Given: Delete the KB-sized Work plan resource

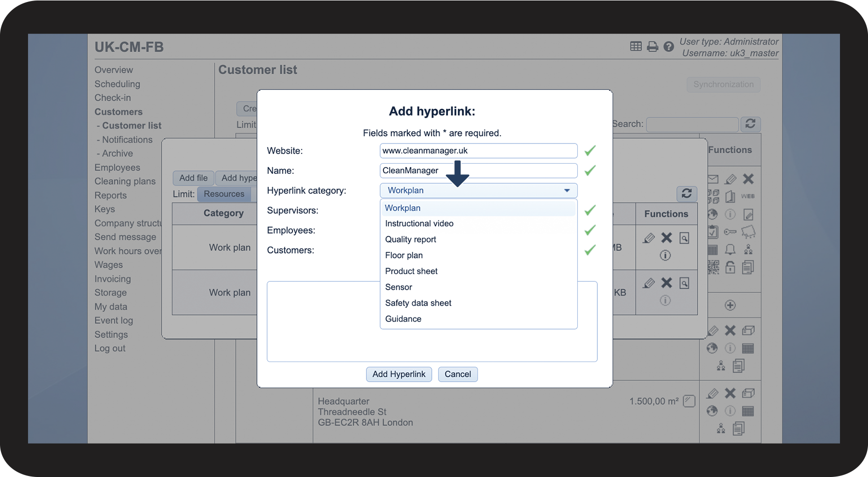Looking at the screenshot, I should [667, 283].
